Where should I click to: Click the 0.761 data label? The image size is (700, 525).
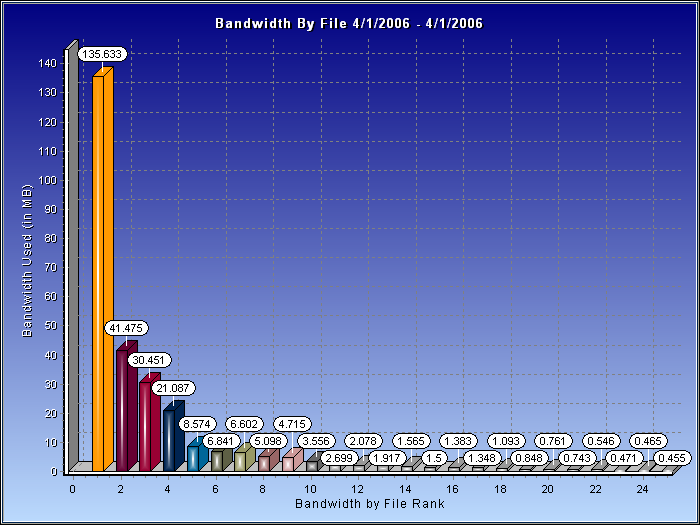pyautogui.click(x=553, y=442)
